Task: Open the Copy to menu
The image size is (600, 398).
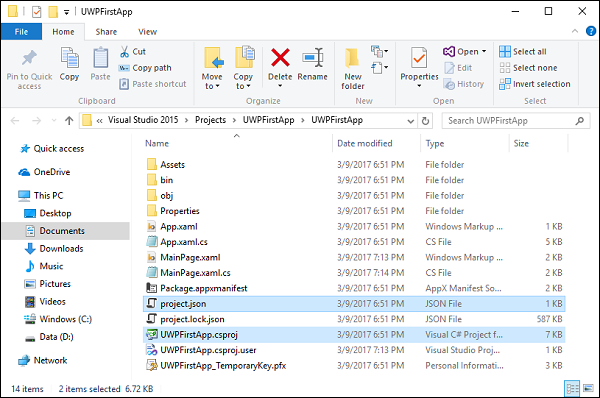Action: tap(243, 68)
